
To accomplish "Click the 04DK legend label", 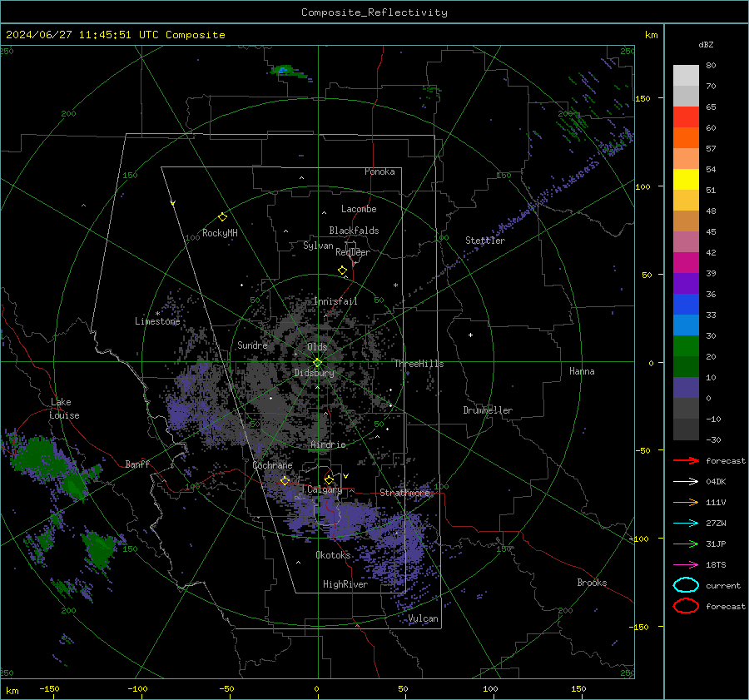I will click(716, 482).
